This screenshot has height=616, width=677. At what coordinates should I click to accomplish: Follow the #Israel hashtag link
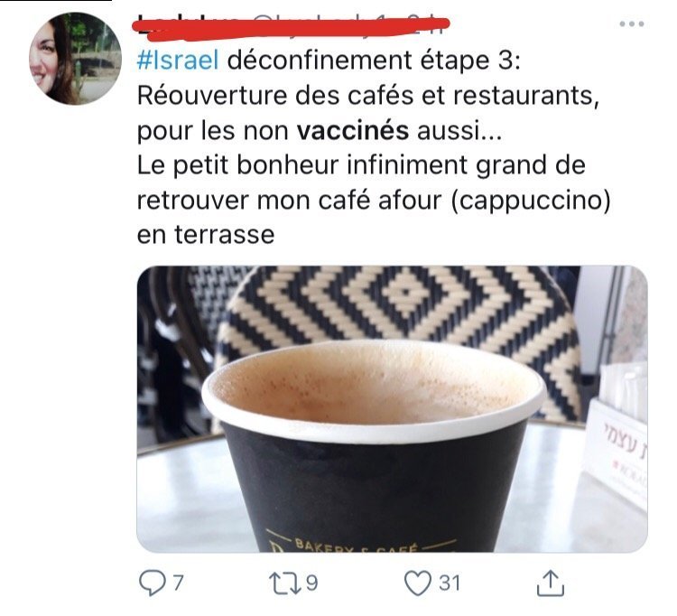point(178,60)
